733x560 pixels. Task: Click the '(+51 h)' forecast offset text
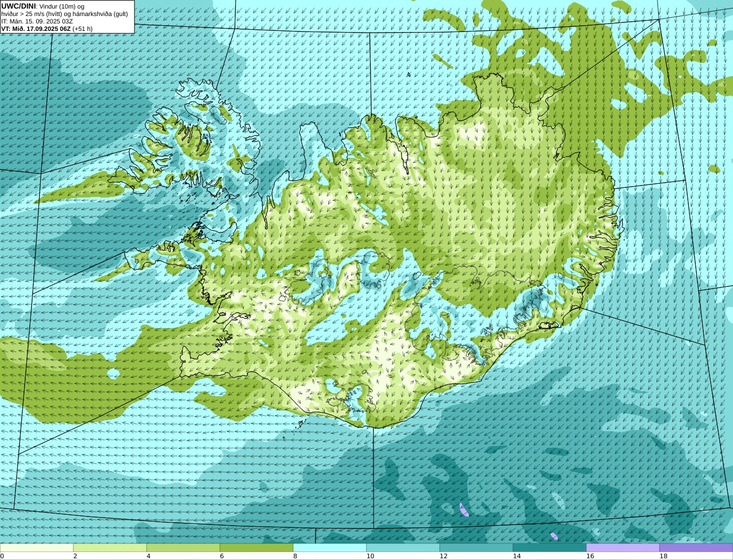pyautogui.click(x=82, y=29)
